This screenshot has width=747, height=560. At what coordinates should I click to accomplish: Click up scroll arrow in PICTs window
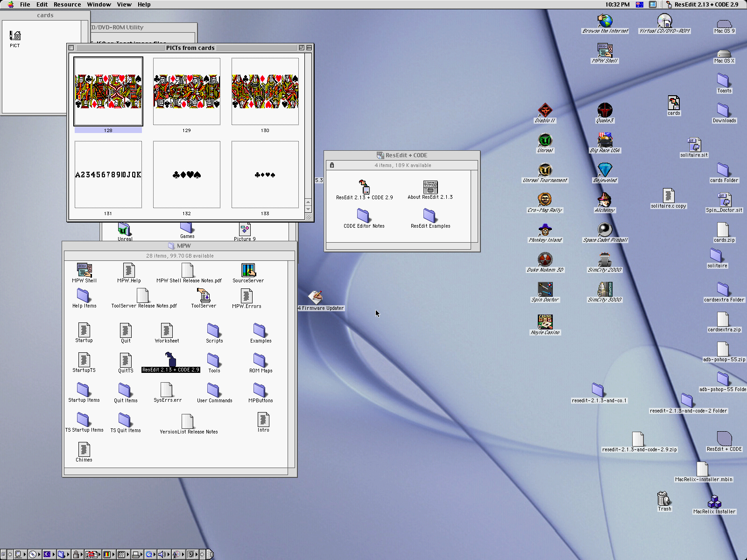click(308, 202)
